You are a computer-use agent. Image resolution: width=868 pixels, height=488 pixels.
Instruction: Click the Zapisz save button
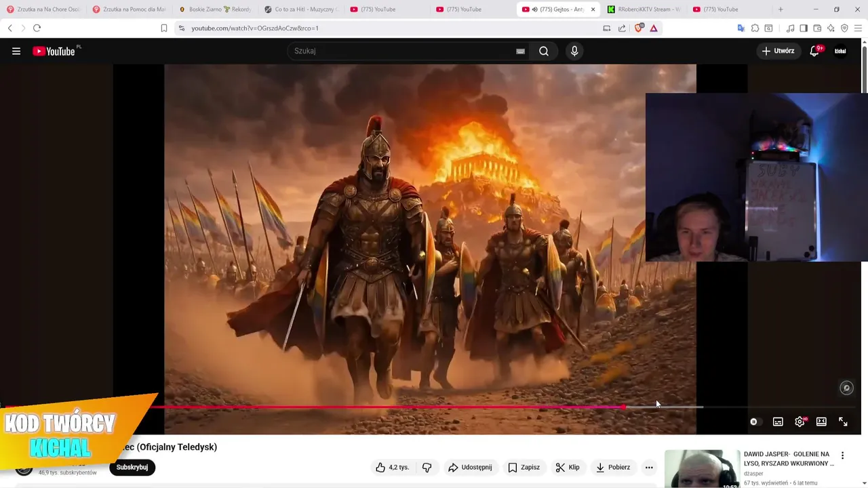click(524, 467)
